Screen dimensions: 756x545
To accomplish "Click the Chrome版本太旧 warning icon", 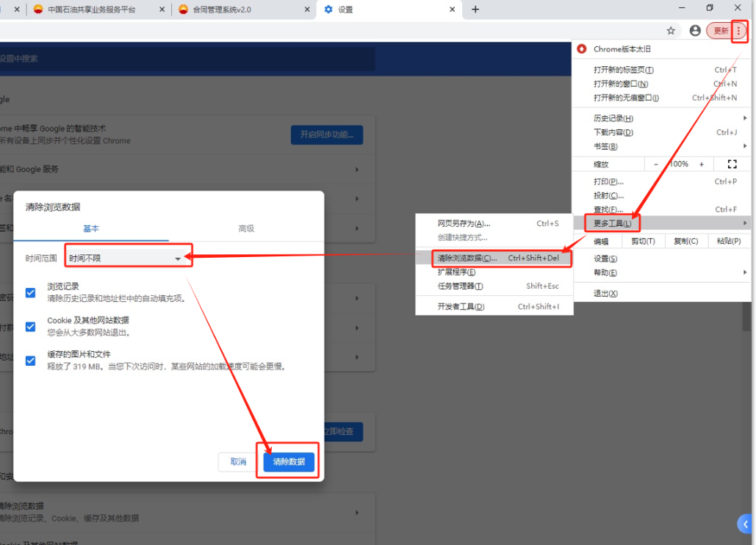I will pyautogui.click(x=582, y=49).
